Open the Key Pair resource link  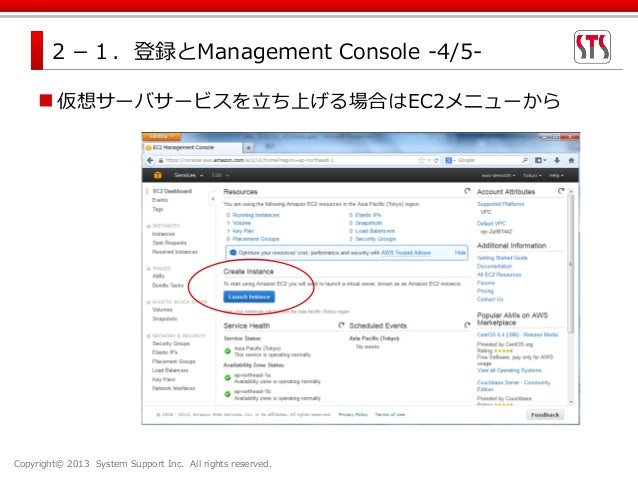pos(243,231)
